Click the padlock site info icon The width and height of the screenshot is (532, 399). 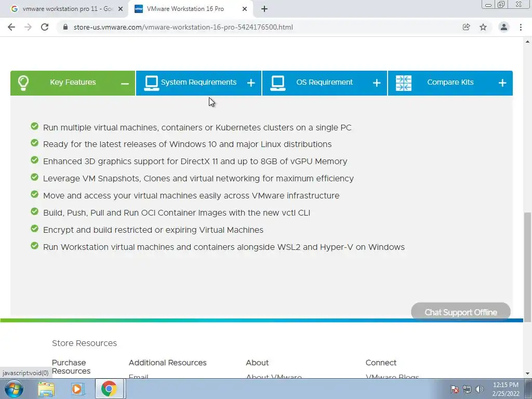(65, 27)
